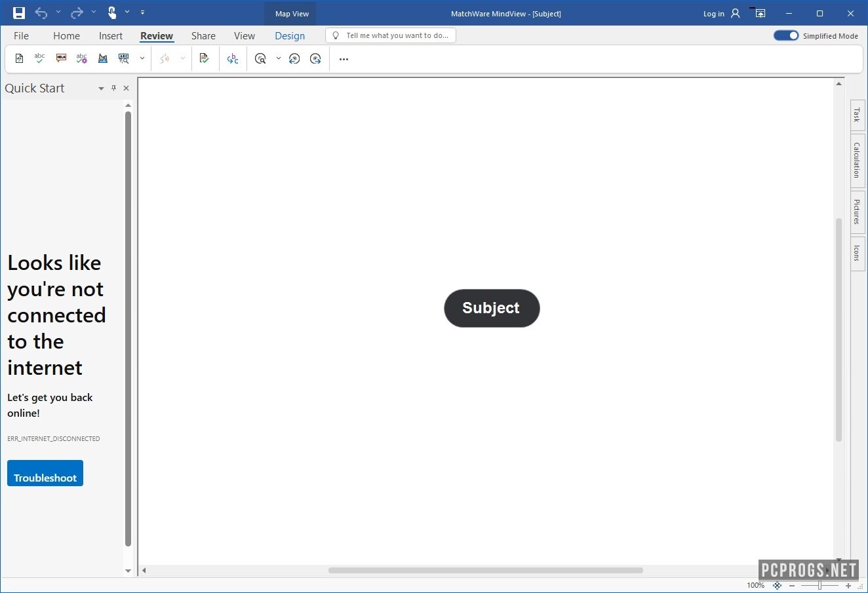868x593 pixels.
Task: Click the Map View contextual tab
Action: (x=292, y=13)
